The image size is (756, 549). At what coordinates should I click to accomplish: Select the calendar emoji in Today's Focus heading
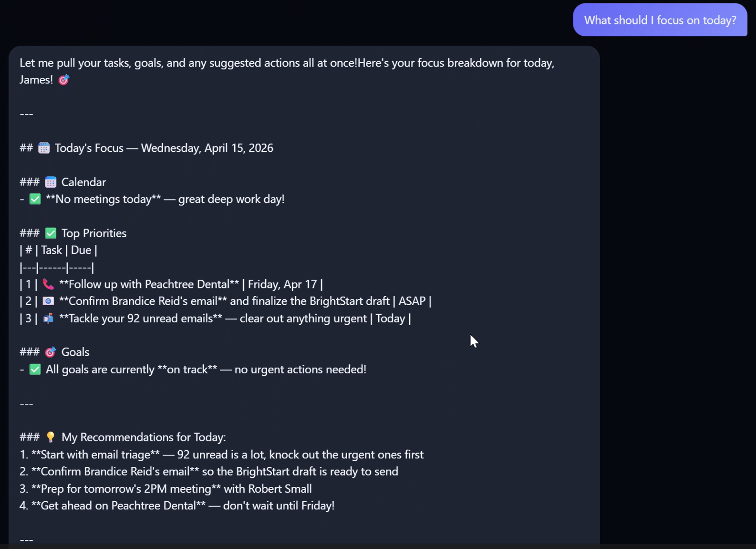coord(44,148)
